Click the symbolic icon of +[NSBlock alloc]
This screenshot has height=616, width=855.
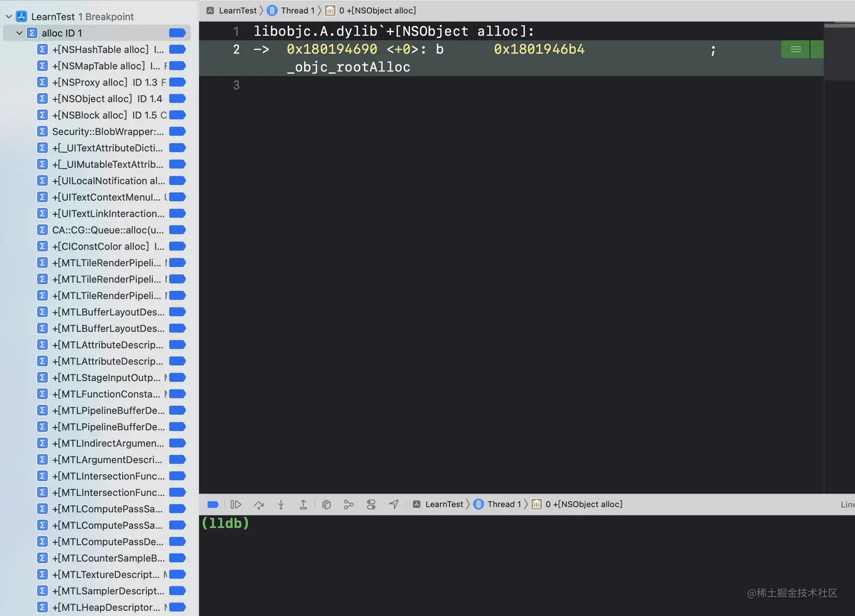42,115
